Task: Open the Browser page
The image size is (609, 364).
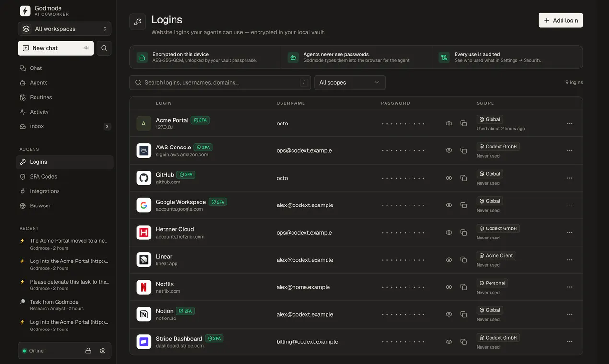Action: (x=65, y=206)
